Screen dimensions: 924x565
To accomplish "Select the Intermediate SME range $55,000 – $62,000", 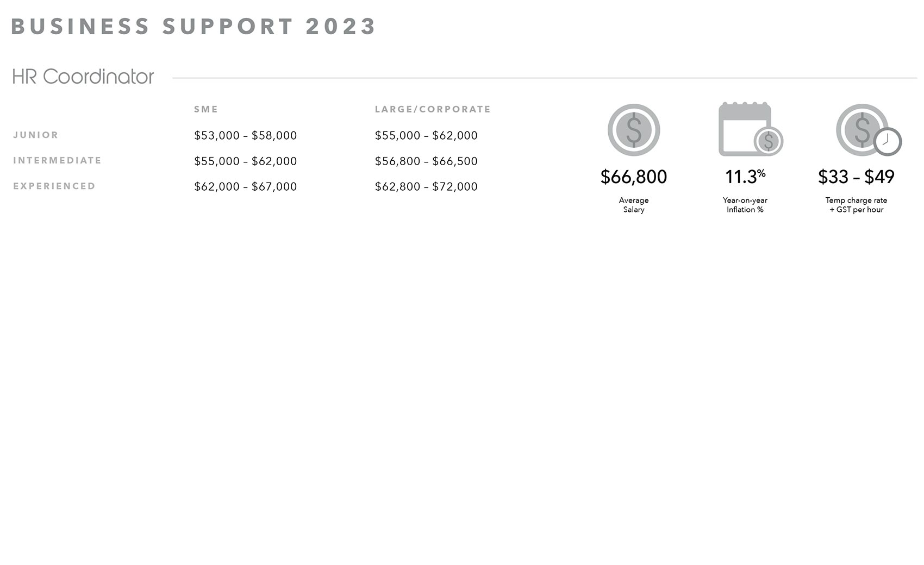I will (x=246, y=161).
